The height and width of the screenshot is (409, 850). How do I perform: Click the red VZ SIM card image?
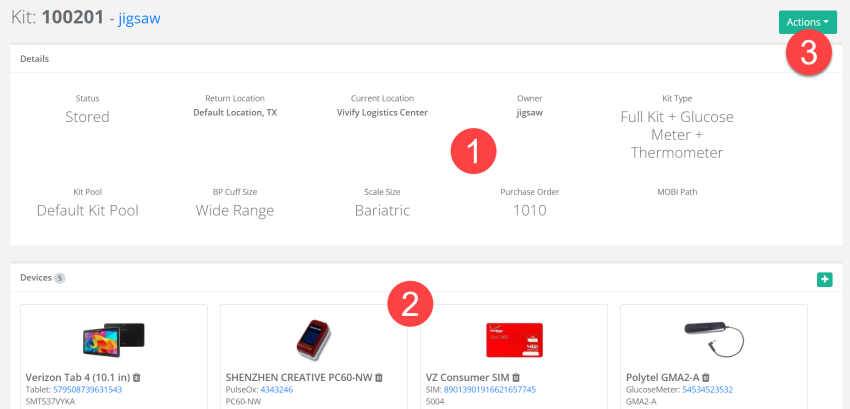[x=513, y=341]
